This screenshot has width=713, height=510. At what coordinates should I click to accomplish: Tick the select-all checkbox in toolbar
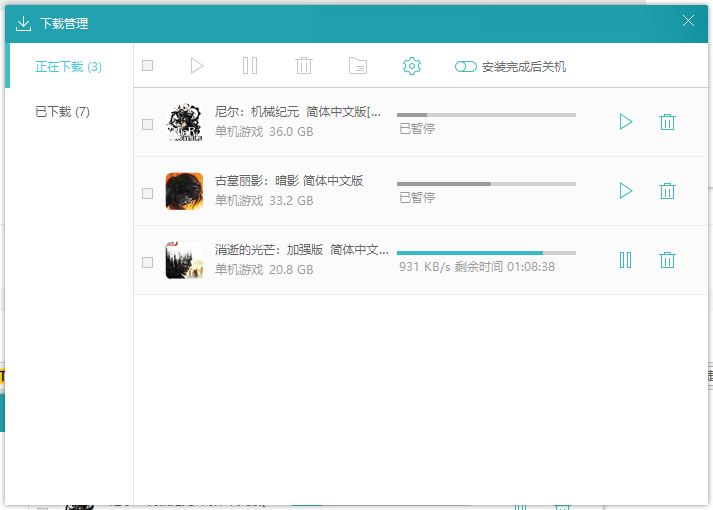coord(147,65)
